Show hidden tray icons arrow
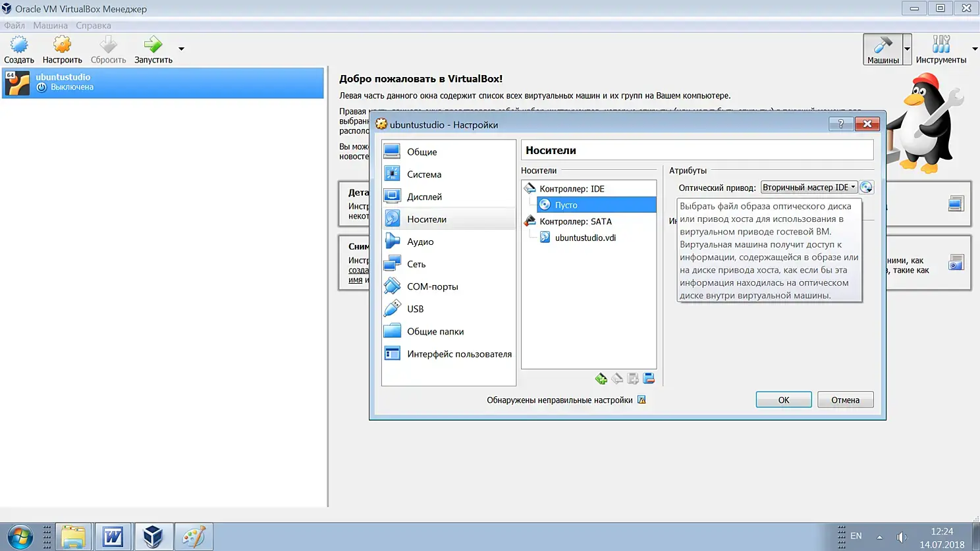This screenshot has height=551, width=980. (x=879, y=537)
